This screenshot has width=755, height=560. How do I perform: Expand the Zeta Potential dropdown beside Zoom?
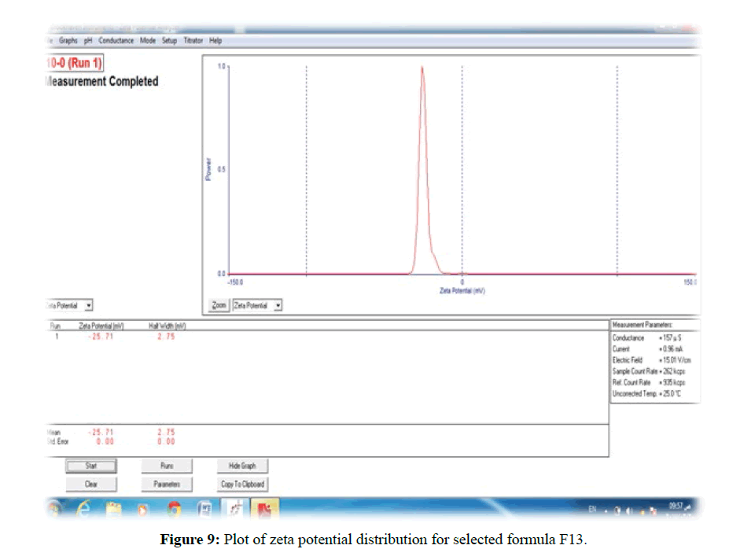[x=277, y=305]
